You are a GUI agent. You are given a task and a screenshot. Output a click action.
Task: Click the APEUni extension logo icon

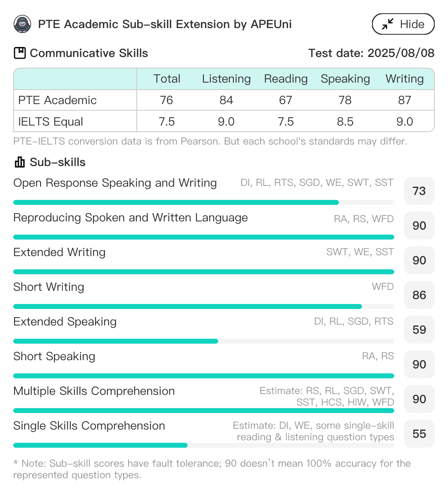click(x=22, y=24)
